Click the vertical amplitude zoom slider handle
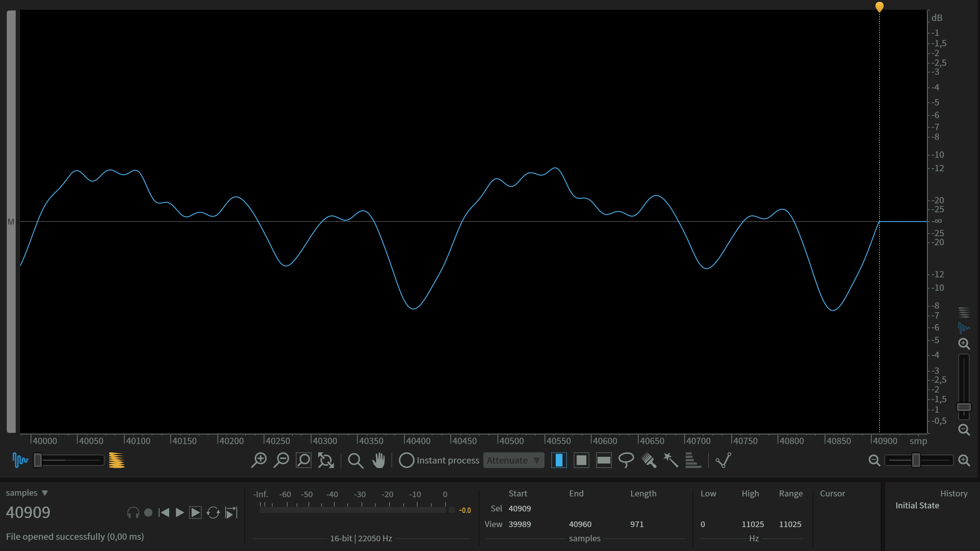 [964, 407]
